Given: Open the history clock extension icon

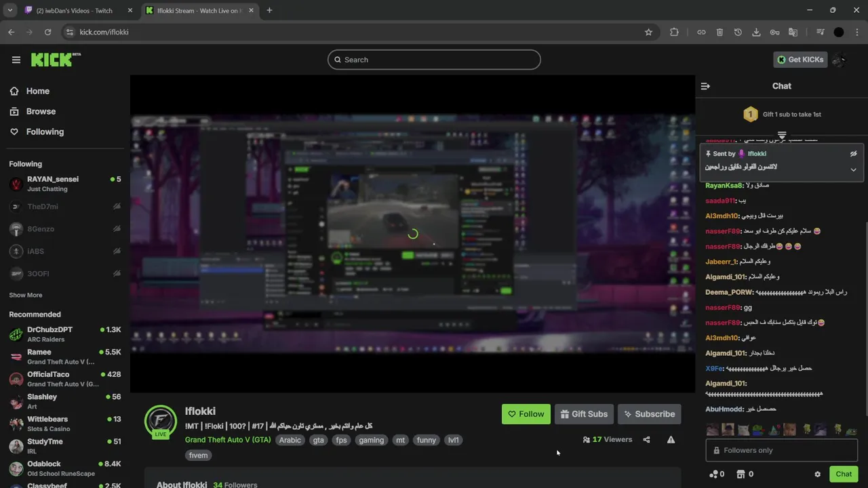Looking at the screenshot, I should pyautogui.click(x=738, y=32).
